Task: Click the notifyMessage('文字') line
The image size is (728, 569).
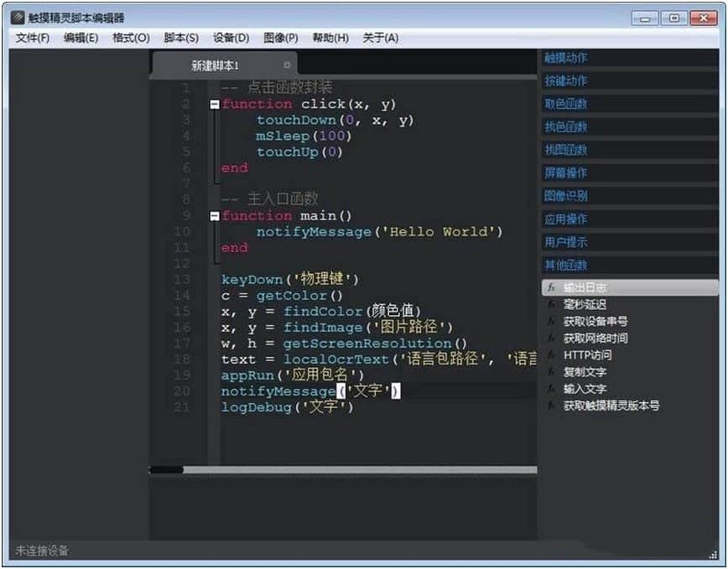Action: [310, 391]
